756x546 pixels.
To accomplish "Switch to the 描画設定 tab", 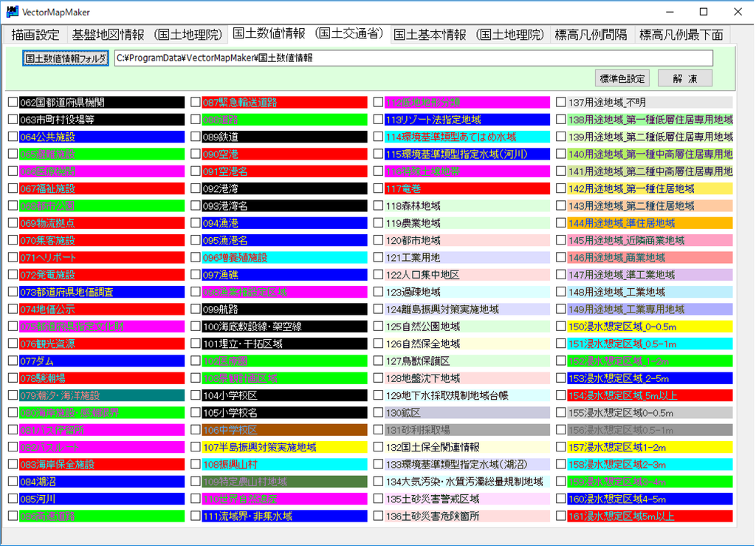I will point(35,35).
